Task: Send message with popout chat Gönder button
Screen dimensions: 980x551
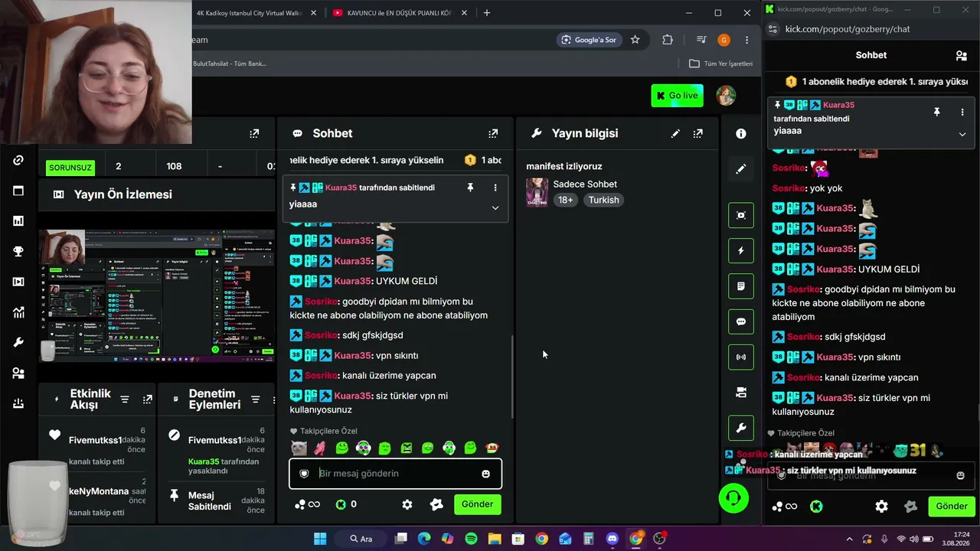Action: tap(952, 506)
